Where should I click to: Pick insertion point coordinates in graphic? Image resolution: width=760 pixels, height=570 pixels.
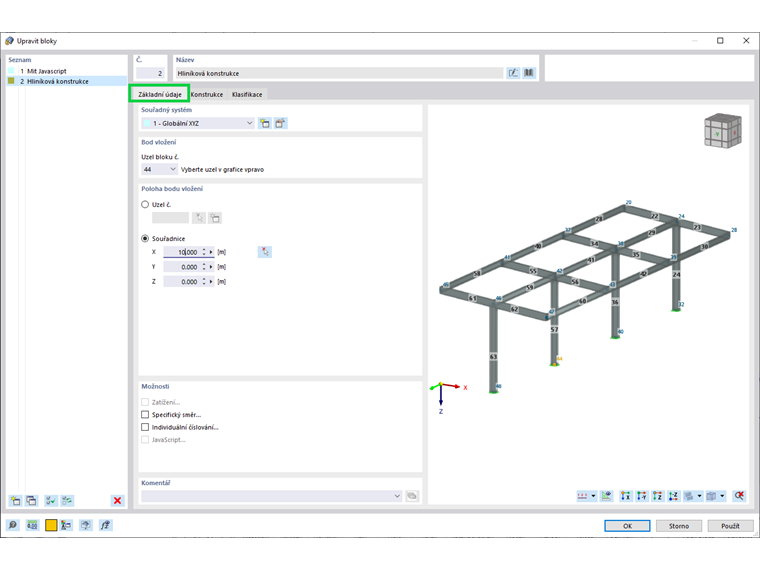coord(265,252)
